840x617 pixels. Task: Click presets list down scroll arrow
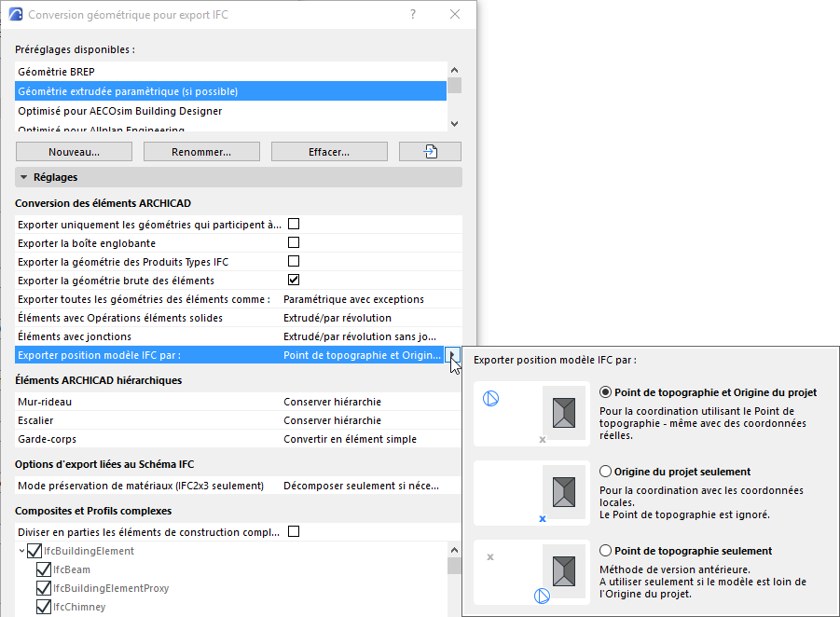(x=454, y=124)
